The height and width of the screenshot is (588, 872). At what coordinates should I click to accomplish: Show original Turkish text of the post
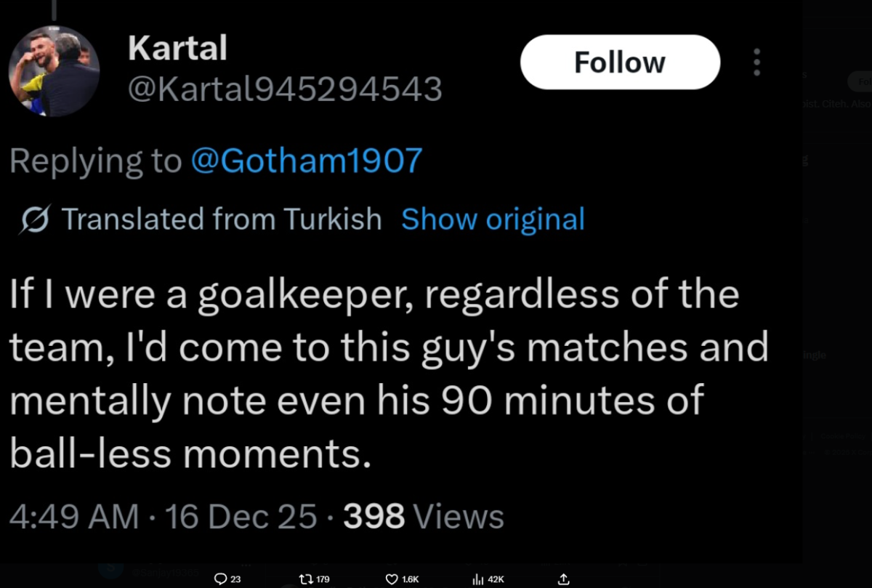pyautogui.click(x=493, y=219)
